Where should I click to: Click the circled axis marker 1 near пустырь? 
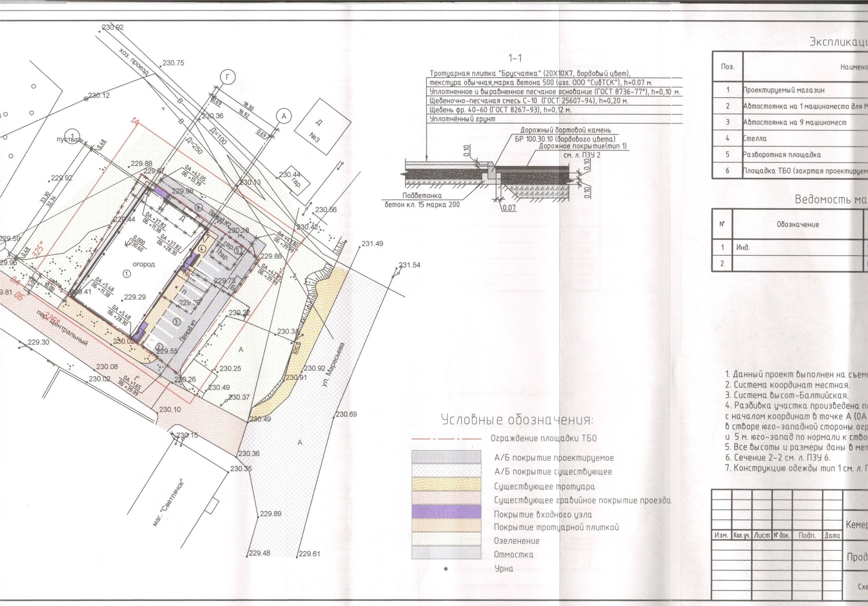tap(72, 137)
